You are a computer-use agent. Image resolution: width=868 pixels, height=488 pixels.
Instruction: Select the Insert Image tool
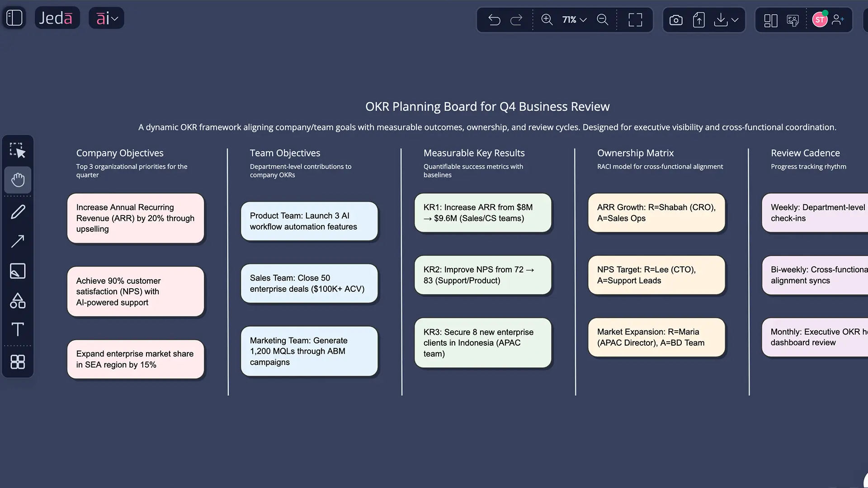[x=18, y=271]
